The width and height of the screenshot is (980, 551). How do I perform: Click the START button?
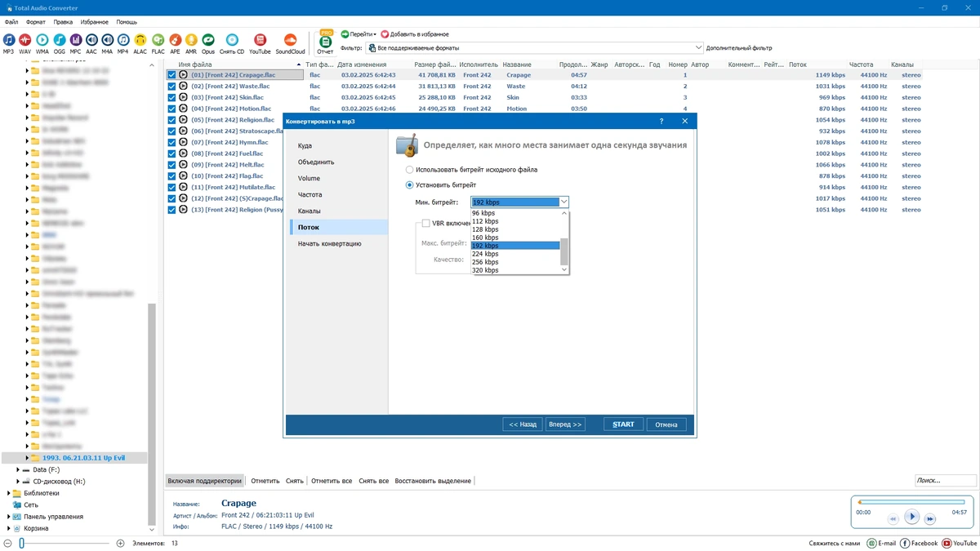(x=623, y=424)
